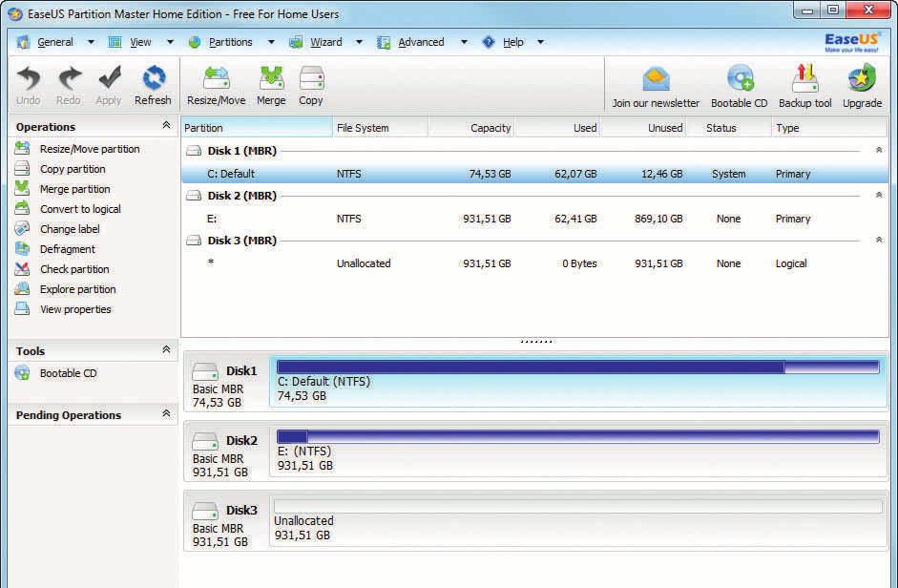
Task: Click the Resize/Move partition icon in Operations
Action: 22,149
